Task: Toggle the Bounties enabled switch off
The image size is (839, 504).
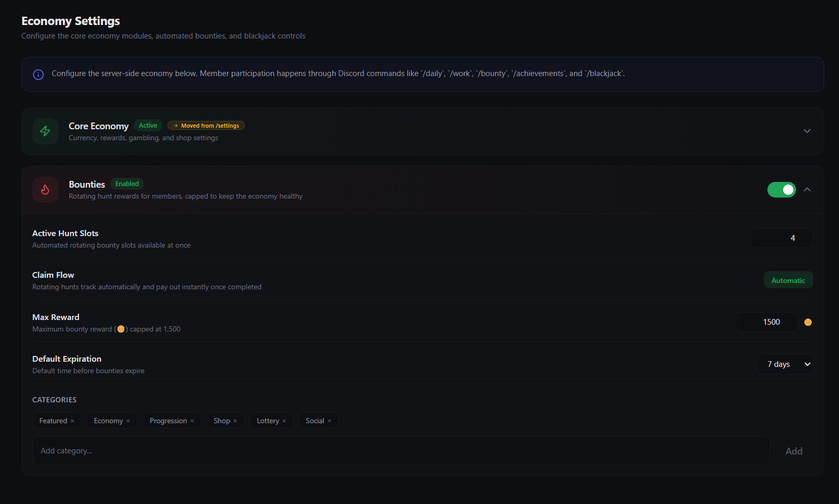Action: [781, 189]
